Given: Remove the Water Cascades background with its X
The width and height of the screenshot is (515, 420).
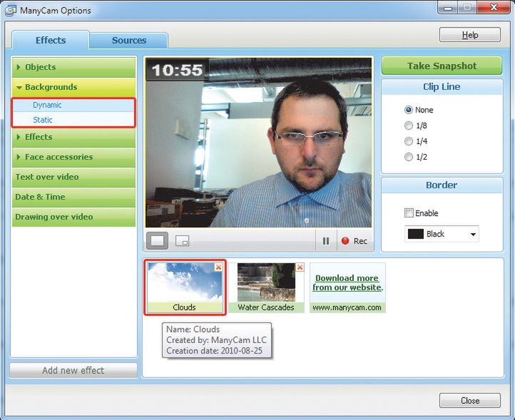Looking at the screenshot, I should click(x=300, y=267).
